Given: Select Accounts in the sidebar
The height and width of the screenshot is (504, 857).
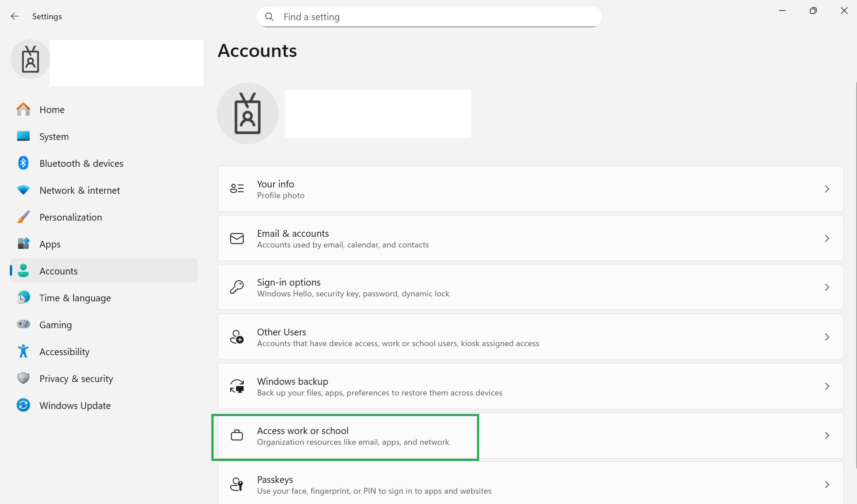Looking at the screenshot, I should (104, 271).
